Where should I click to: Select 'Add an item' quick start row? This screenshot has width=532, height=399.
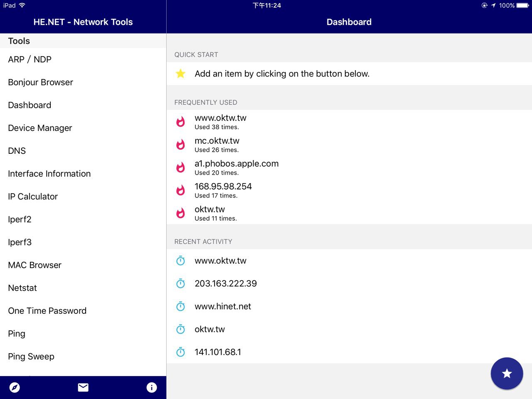pyautogui.click(x=349, y=74)
